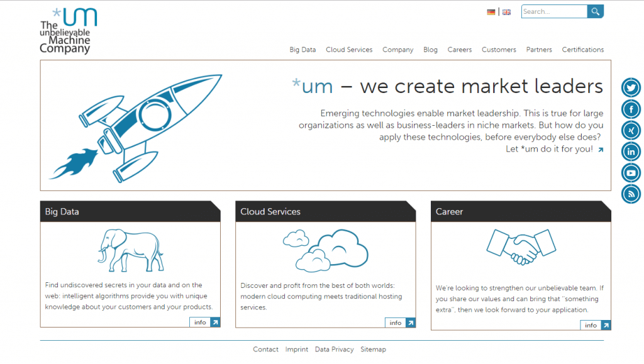Click info button in Big Data card
The image size is (644, 364).
pyautogui.click(x=200, y=322)
